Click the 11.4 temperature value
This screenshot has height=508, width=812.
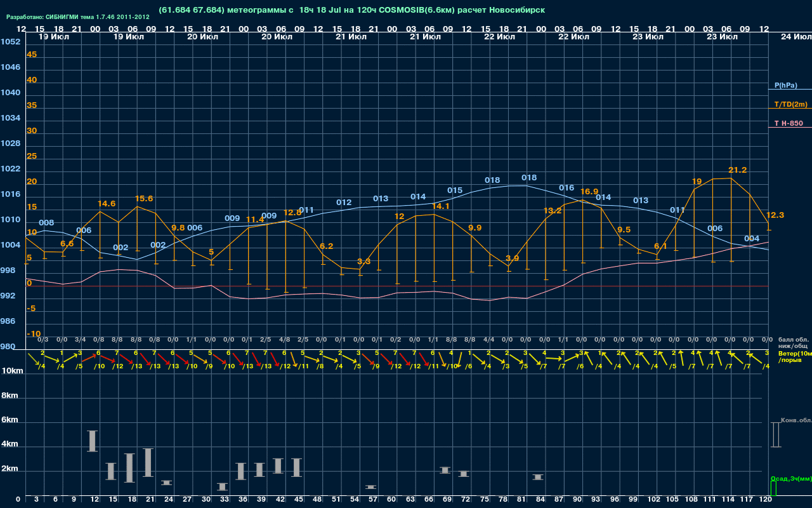[255, 220]
